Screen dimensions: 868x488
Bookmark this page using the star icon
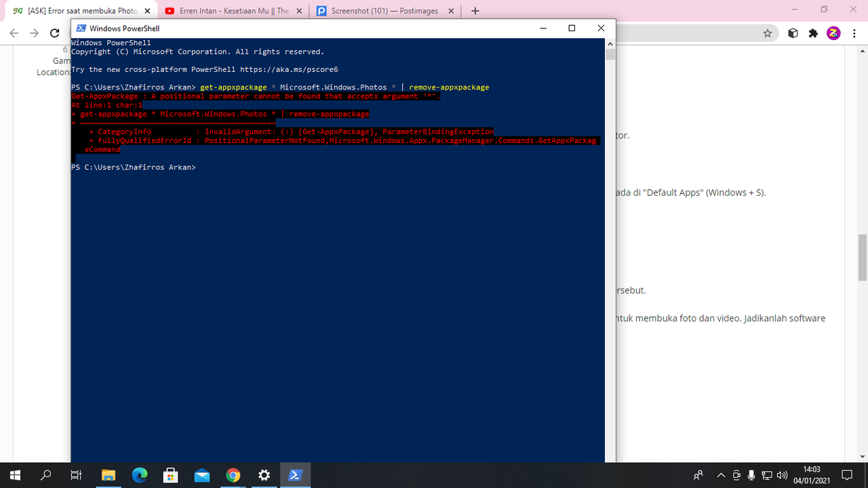coord(767,33)
